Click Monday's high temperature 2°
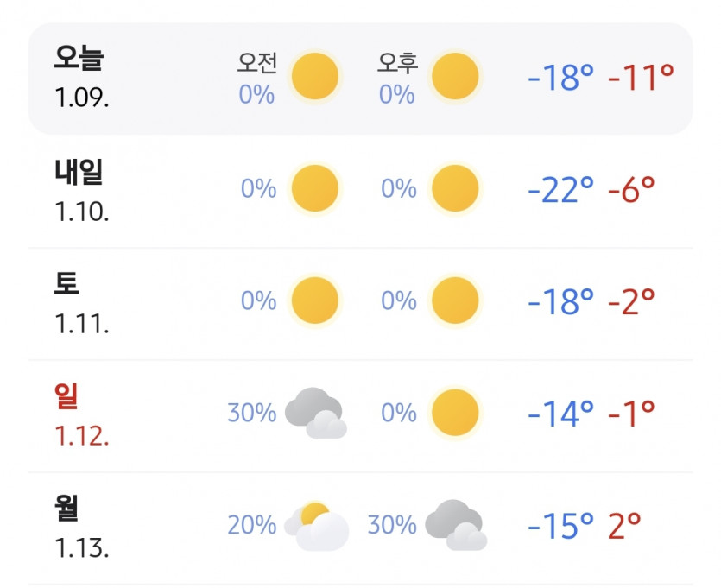This screenshot has width=721, height=588. 624,526
